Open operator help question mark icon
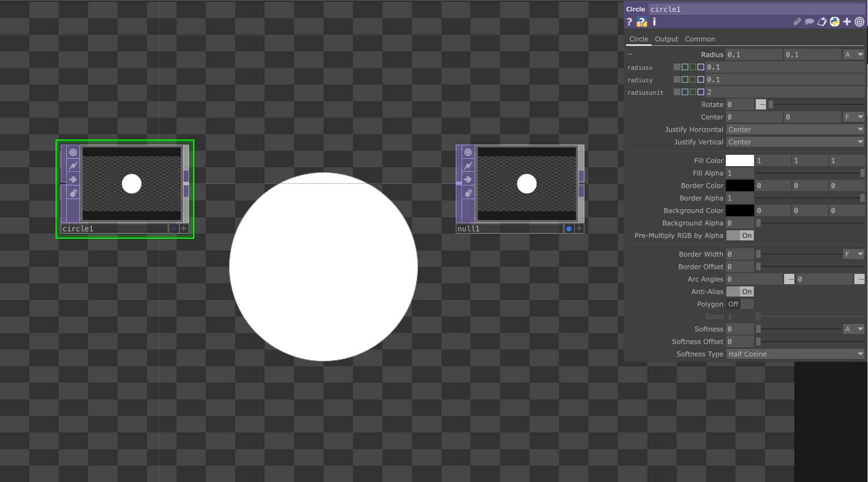Image resolution: width=868 pixels, height=482 pixels. point(629,22)
